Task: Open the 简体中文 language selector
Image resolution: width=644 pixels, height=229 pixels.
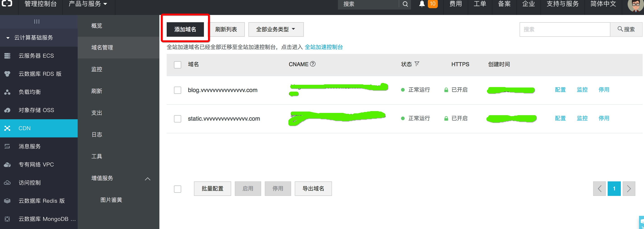Action: pyautogui.click(x=603, y=4)
